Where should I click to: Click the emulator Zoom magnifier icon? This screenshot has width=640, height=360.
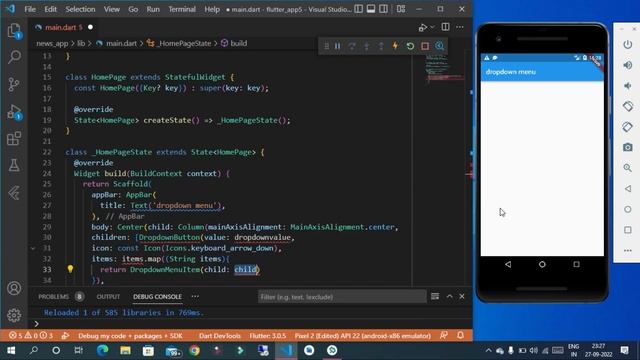pyautogui.click(x=628, y=168)
